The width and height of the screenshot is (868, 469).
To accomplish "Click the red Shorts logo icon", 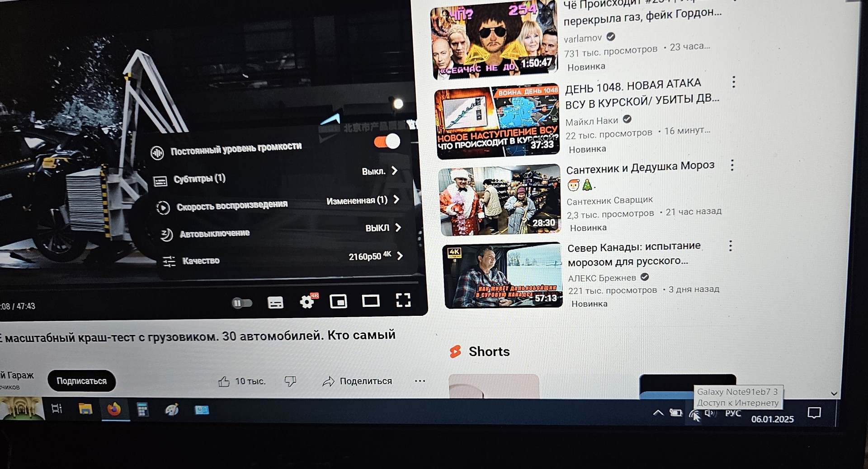I will 456,352.
